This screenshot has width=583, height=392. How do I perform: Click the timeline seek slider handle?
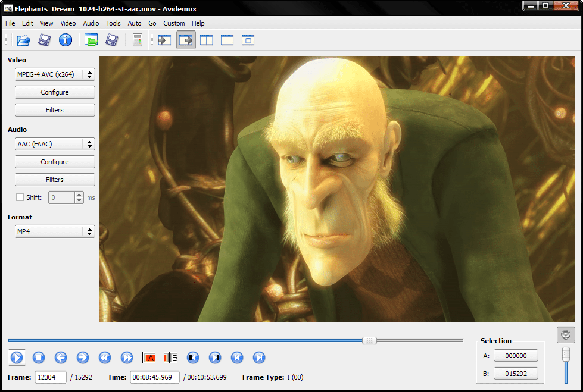[x=370, y=340]
